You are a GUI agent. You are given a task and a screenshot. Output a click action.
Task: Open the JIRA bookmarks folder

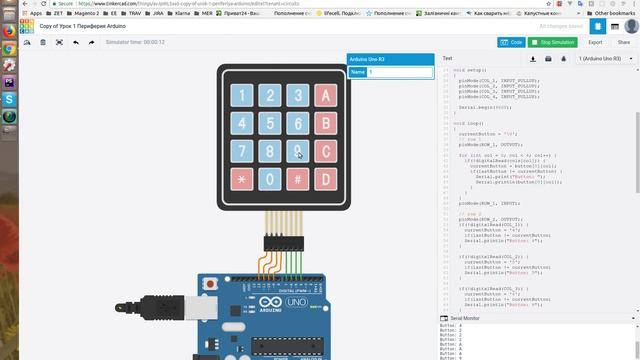click(154, 13)
